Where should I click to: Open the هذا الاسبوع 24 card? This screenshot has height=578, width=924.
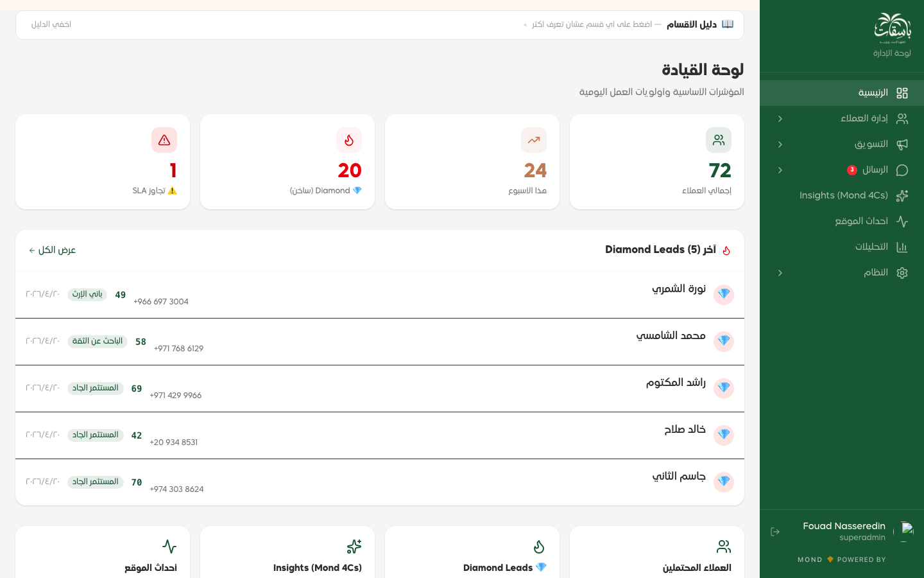click(472, 162)
